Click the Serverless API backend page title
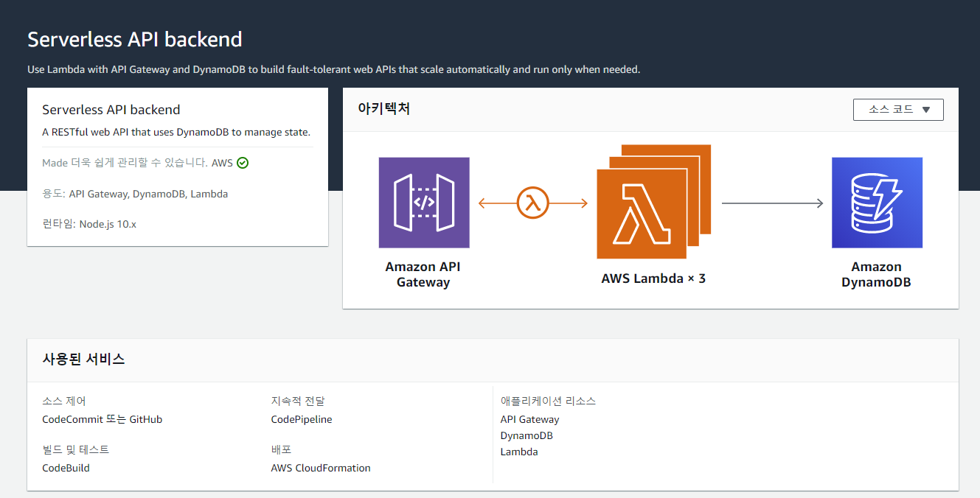Image resolution: width=980 pixels, height=498 pixels. coord(135,39)
